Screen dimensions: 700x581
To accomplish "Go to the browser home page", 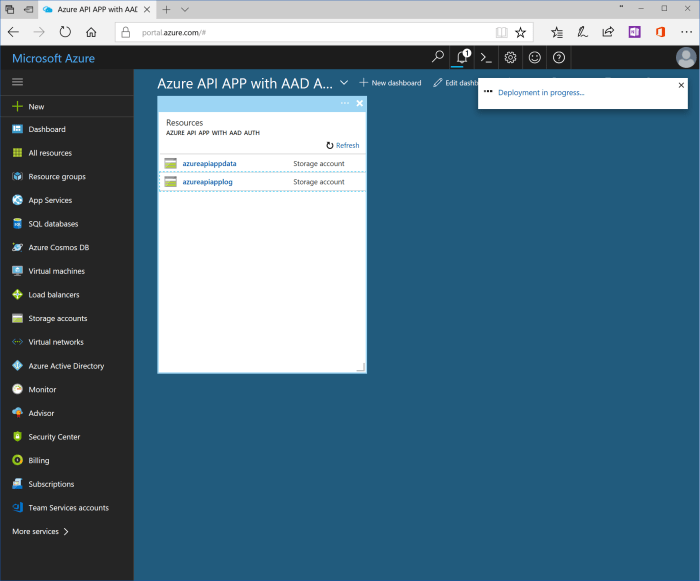I will [x=91, y=32].
